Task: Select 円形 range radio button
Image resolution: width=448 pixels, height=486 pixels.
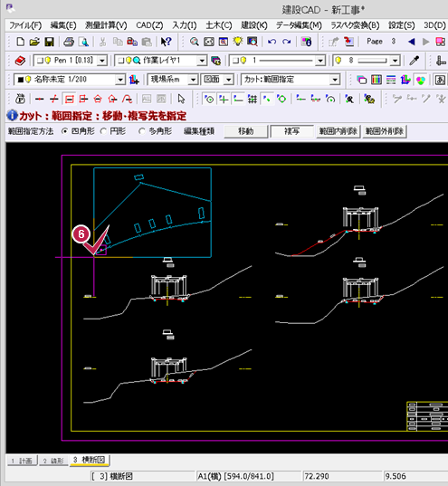Action: point(103,131)
